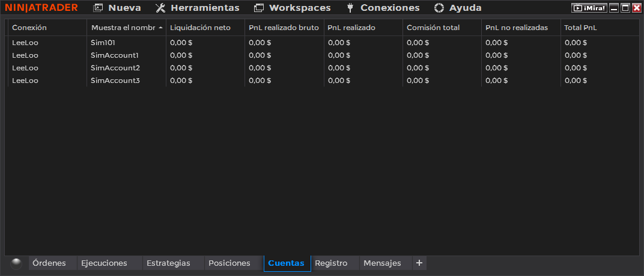
Task: Select the SimAccount2 account row
Action: pos(324,68)
